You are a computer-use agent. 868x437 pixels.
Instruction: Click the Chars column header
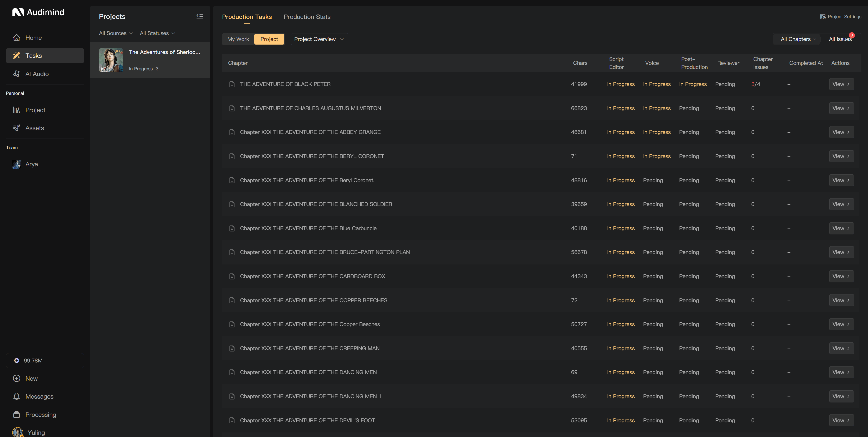tap(580, 63)
